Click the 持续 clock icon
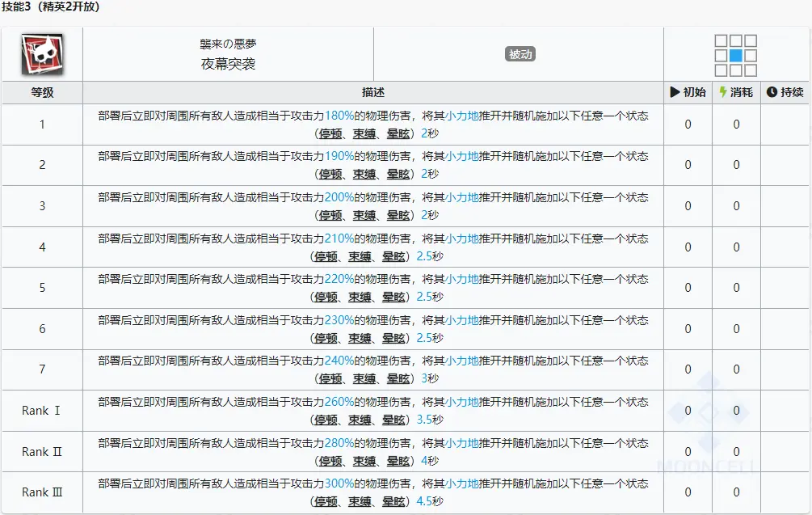Image resolution: width=812 pixels, height=515 pixels. (x=772, y=92)
